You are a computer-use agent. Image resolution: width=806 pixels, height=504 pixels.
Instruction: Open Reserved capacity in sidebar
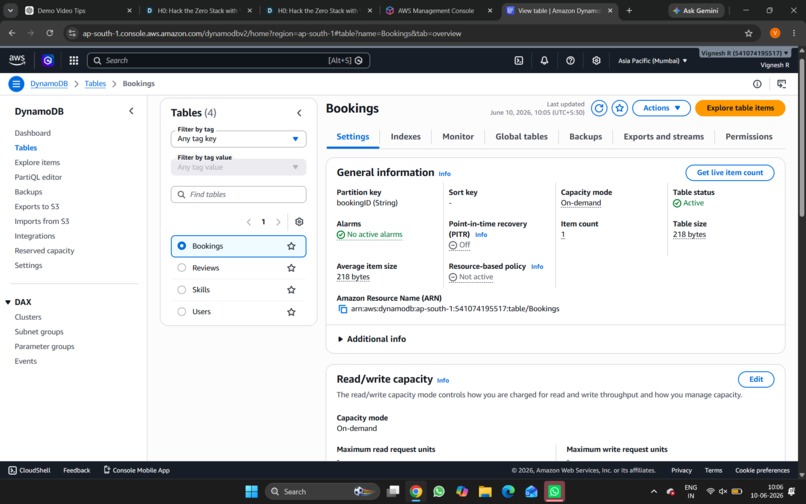click(x=44, y=251)
